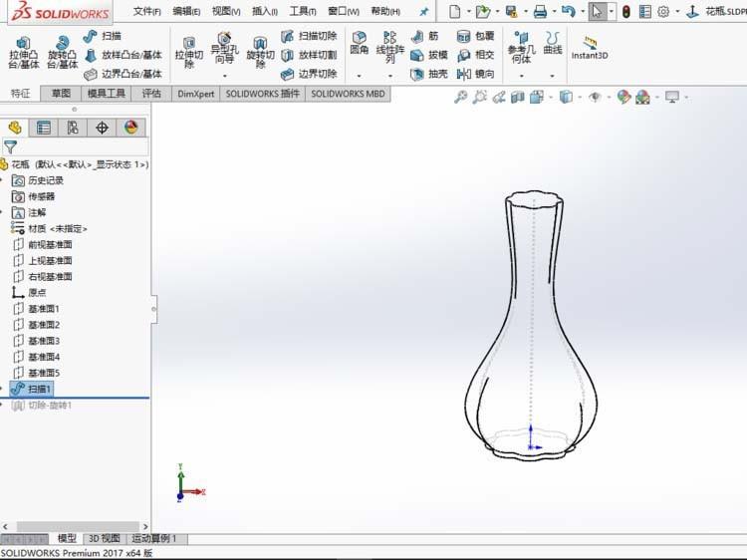Screen dimensions: 747x560
Task: Expand the dropdown arrow under 异型孔向导
Action: coord(224,76)
